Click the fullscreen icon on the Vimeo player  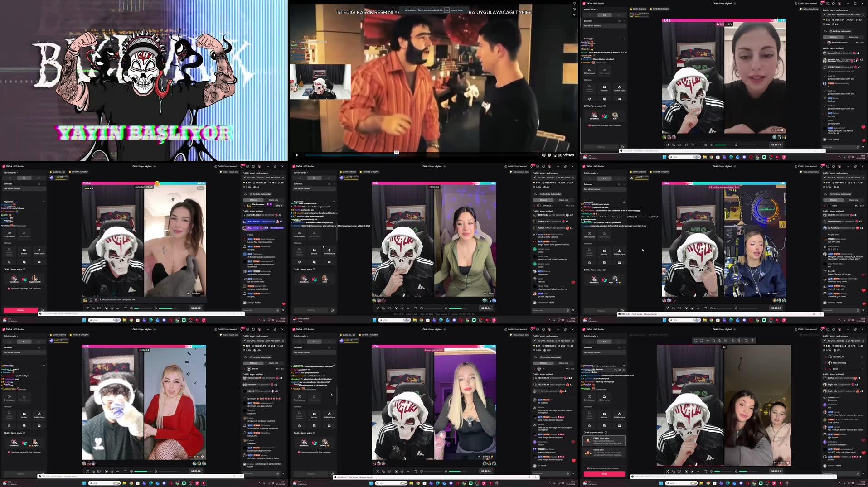[x=560, y=155]
